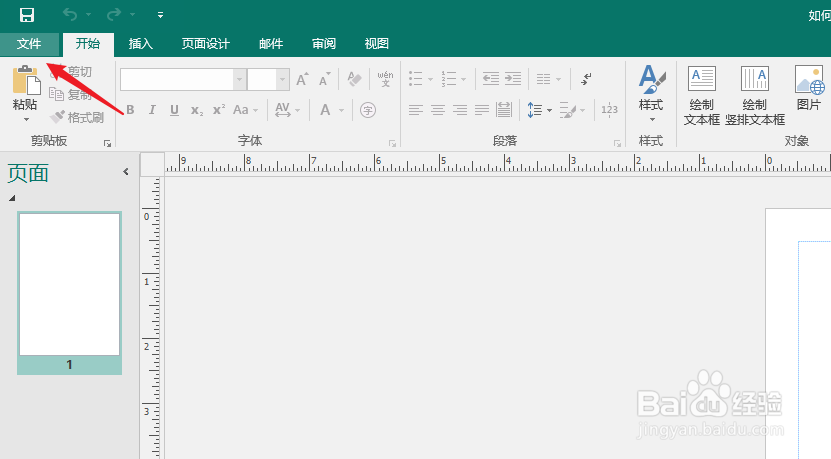Click the Undo arrow icon
Screen dimensions: 831x459
[x=70, y=14]
